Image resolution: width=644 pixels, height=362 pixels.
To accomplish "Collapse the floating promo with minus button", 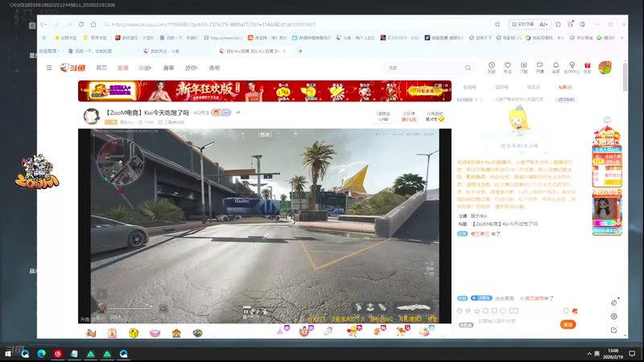I will click(x=607, y=120).
